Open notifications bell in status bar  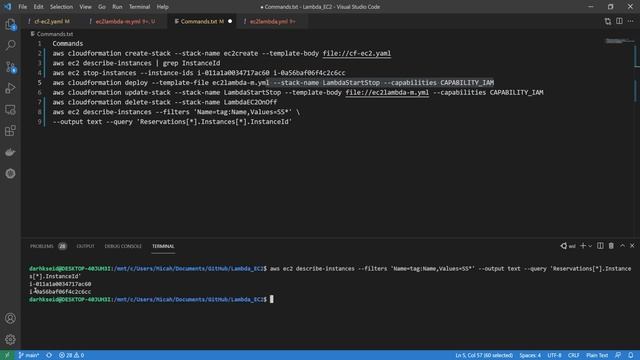pos(631,355)
